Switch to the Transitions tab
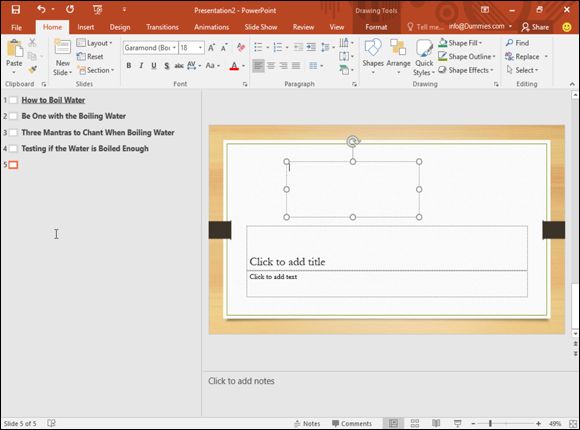Viewport: 580px width, 430px height. click(162, 27)
